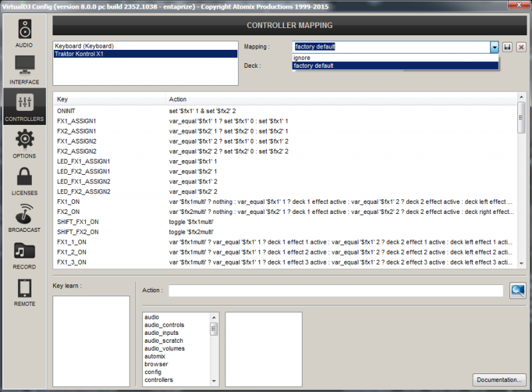Choose 'factory default' in the dropdown list
Viewport: 532px width, 392px height.
395,66
